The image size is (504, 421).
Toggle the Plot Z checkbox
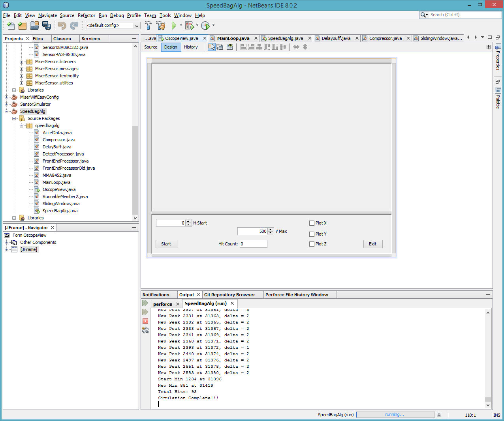click(x=312, y=244)
